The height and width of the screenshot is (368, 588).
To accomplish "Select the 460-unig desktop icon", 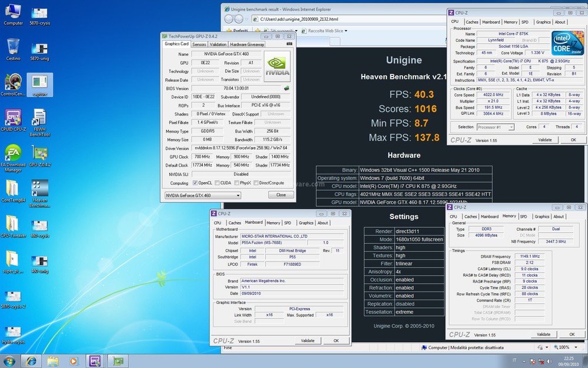I will [40, 264].
